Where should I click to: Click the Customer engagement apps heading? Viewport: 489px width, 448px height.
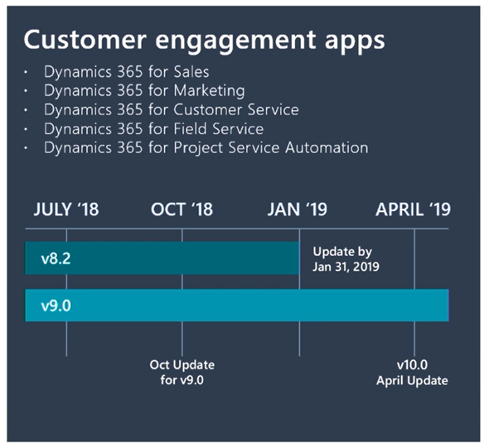tap(204, 41)
